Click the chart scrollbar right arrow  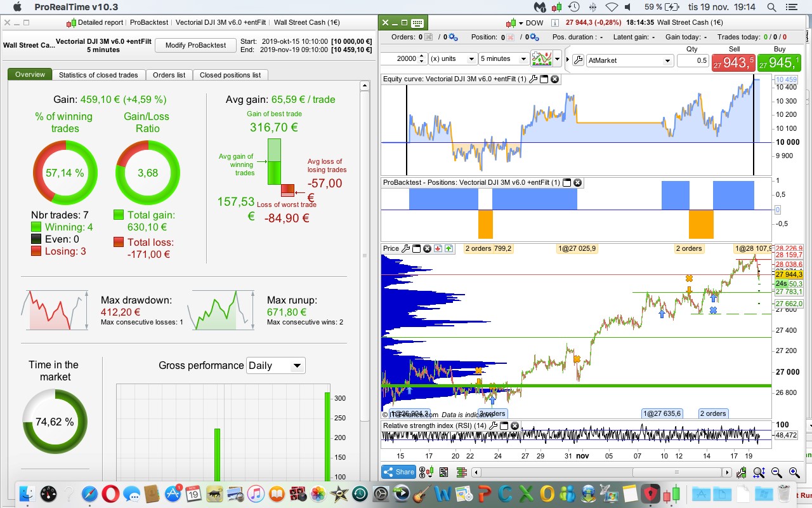[728, 472]
